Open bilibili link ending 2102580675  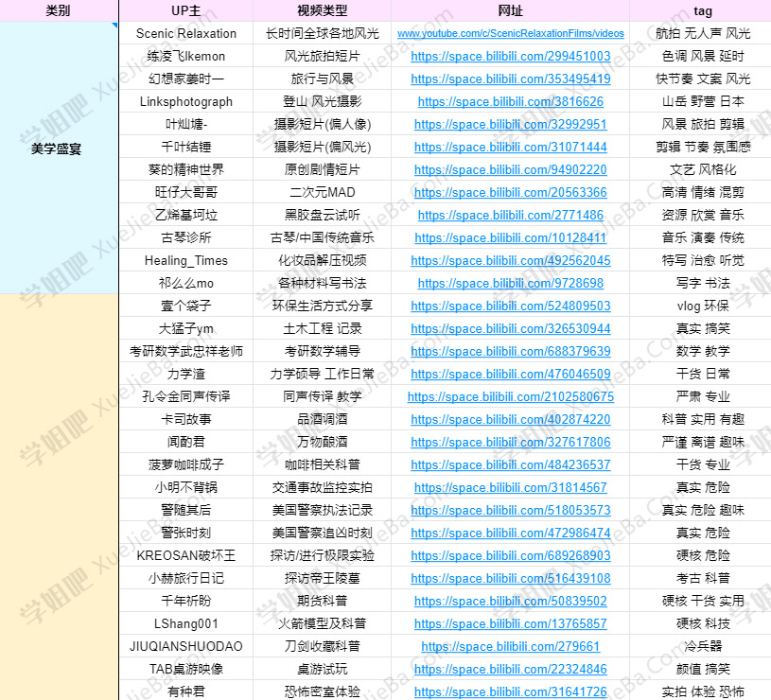point(511,396)
